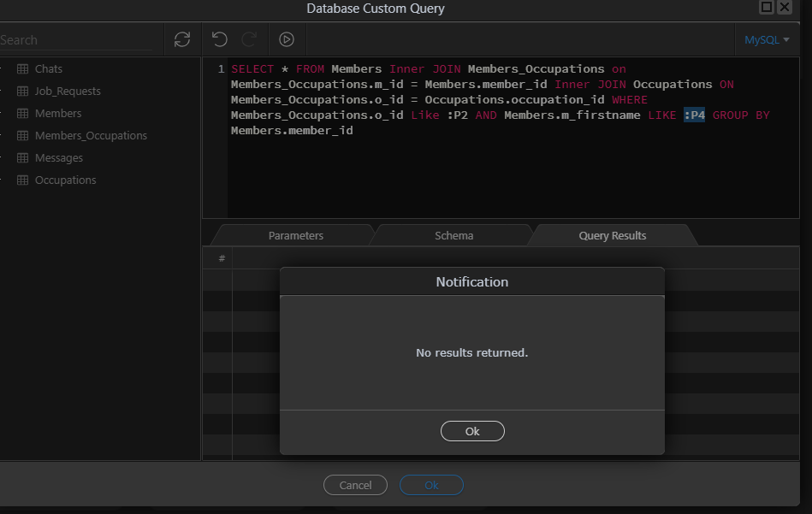Confirm query dialog with blue Ok button
This screenshot has height=514, width=812.
pyautogui.click(x=431, y=485)
